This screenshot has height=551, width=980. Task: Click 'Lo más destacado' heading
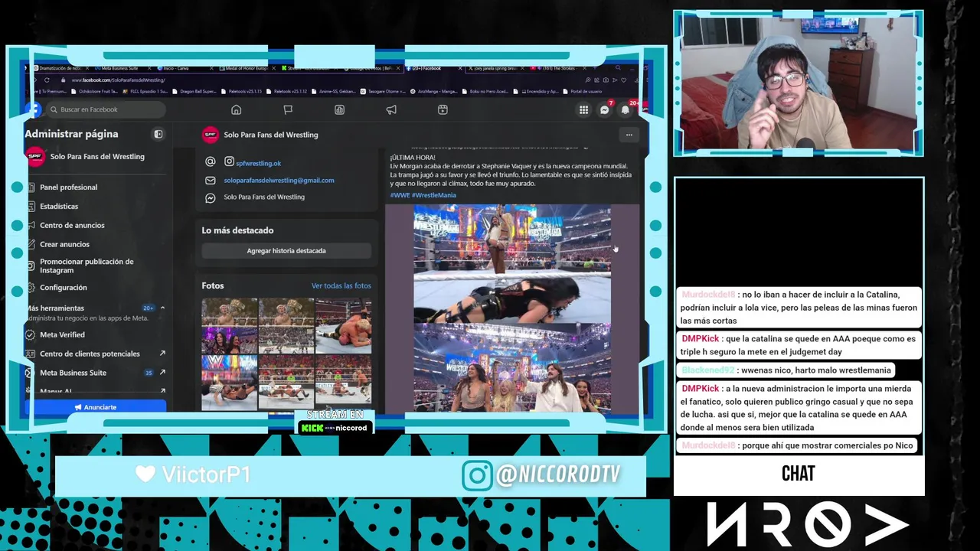pyautogui.click(x=237, y=230)
